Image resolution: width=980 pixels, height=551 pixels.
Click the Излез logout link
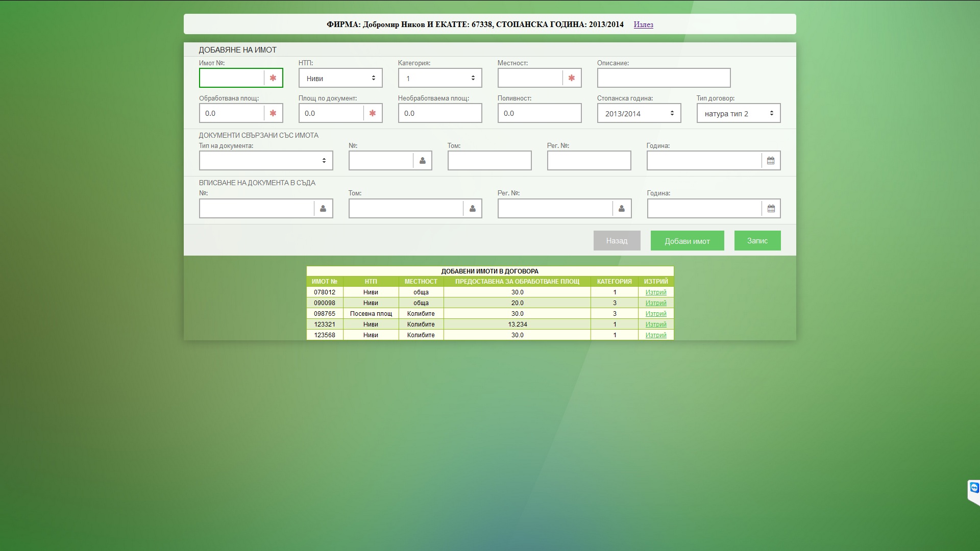point(643,24)
